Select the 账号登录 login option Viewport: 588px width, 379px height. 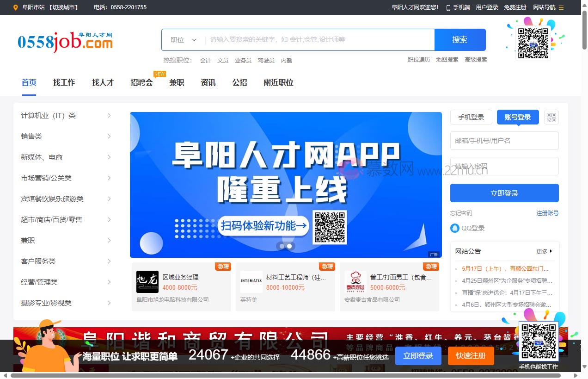pyautogui.click(x=517, y=117)
